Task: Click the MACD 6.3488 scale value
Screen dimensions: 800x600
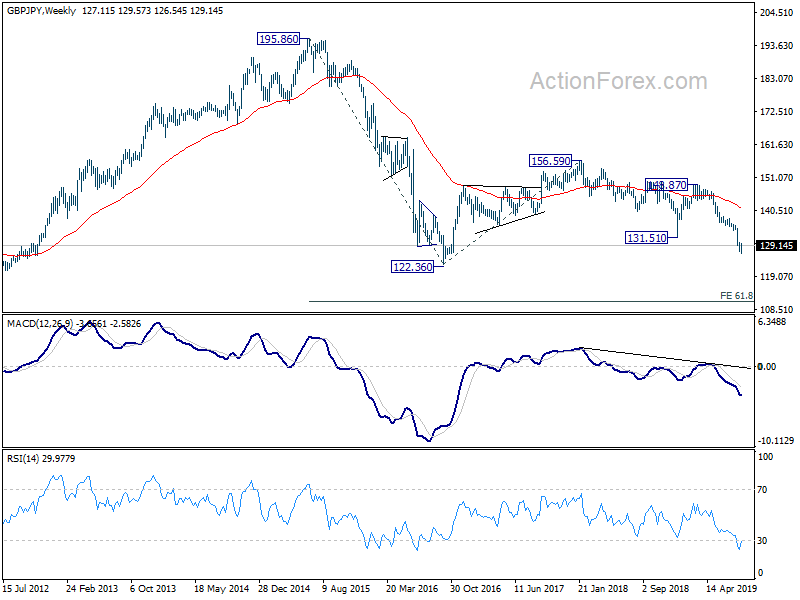Action: (772, 321)
